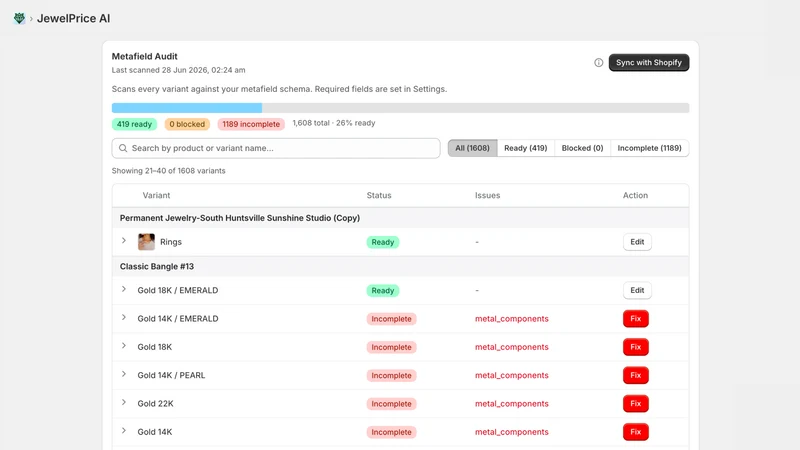This screenshot has width=800, height=450.
Task: Click the 1189 incomplete badge
Action: point(251,124)
